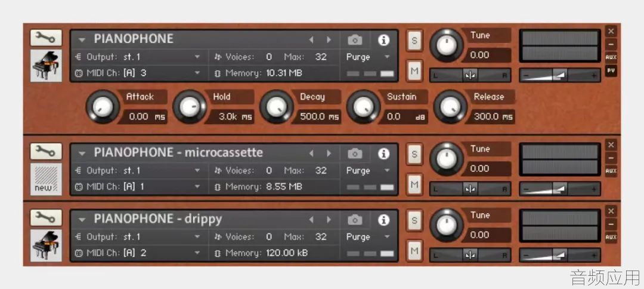This screenshot has height=289, width=644.
Task: Click the grand piano icon of PIANOPHONE - drippy
Action: pos(46,245)
